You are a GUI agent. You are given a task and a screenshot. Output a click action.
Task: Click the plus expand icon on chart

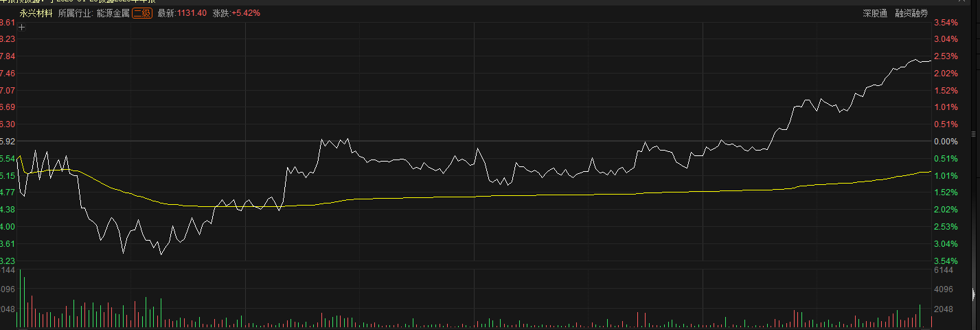(22, 27)
